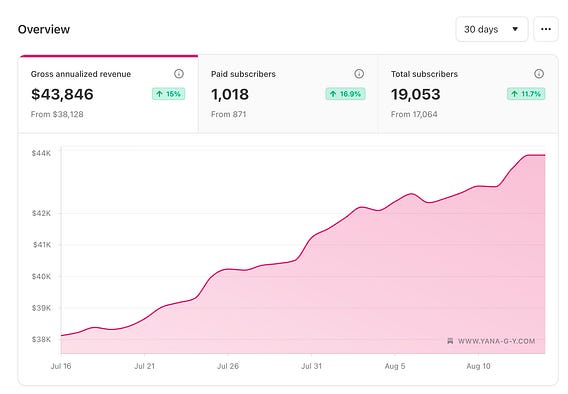Click the bookmark icon beside the watermark
Screen dimensions: 568x394
coord(450,341)
